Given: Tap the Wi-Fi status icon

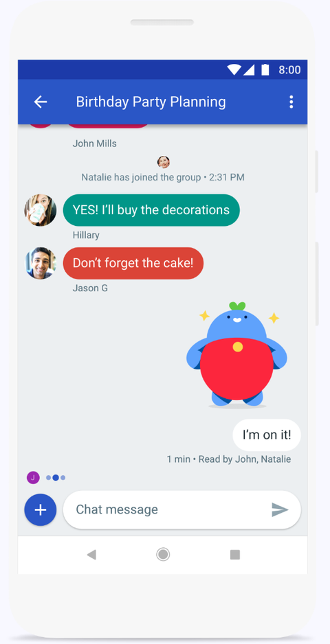Looking at the screenshot, I should [234, 70].
